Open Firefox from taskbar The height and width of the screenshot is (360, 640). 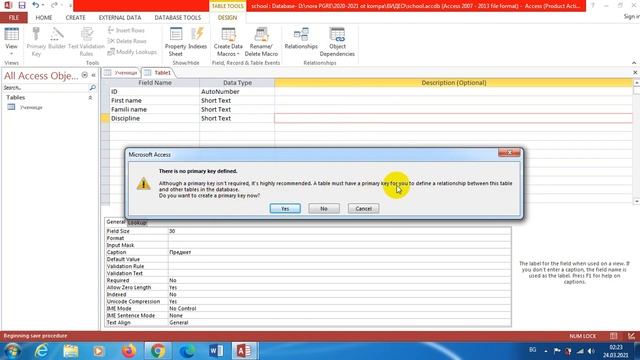point(129,351)
